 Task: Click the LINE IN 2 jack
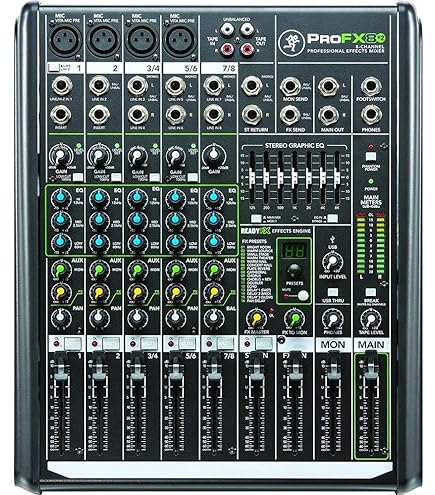99,86
